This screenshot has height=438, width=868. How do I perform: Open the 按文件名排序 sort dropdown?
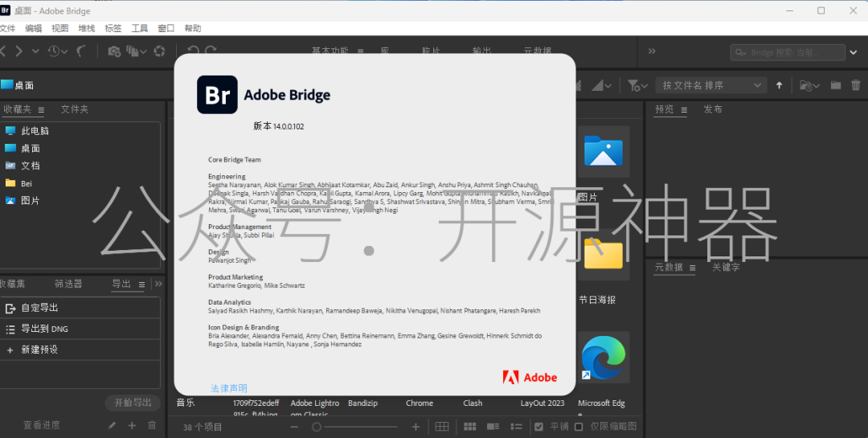tap(711, 85)
